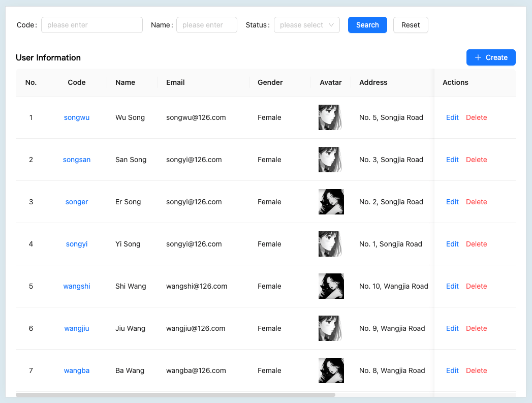
Task: Focus the Name search input field
Action: (206, 25)
